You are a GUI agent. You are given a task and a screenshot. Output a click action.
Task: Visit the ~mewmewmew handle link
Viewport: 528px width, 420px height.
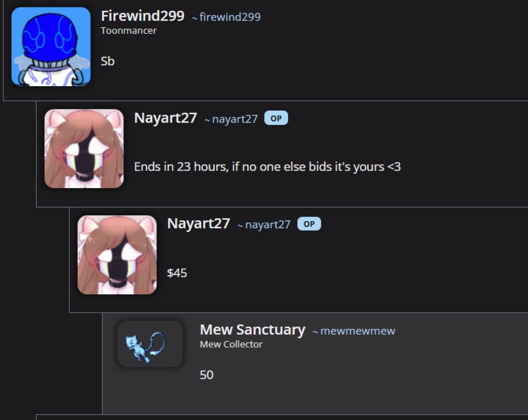pos(354,331)
